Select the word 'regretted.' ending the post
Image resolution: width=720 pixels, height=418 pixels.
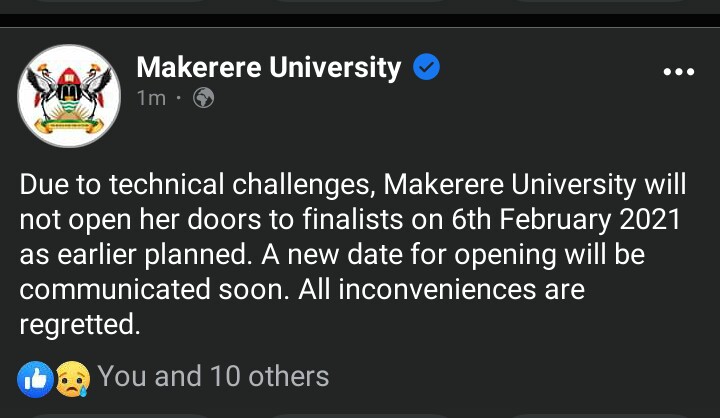(80, 325)
